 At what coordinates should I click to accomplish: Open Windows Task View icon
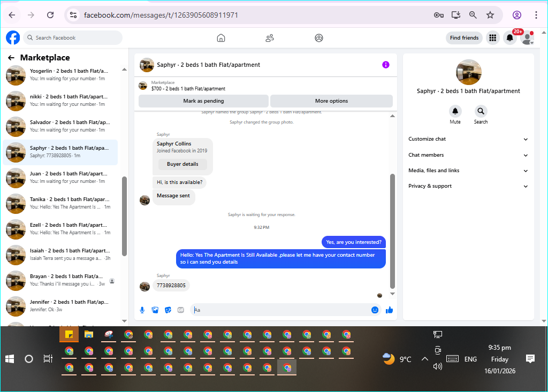[48, 359]
